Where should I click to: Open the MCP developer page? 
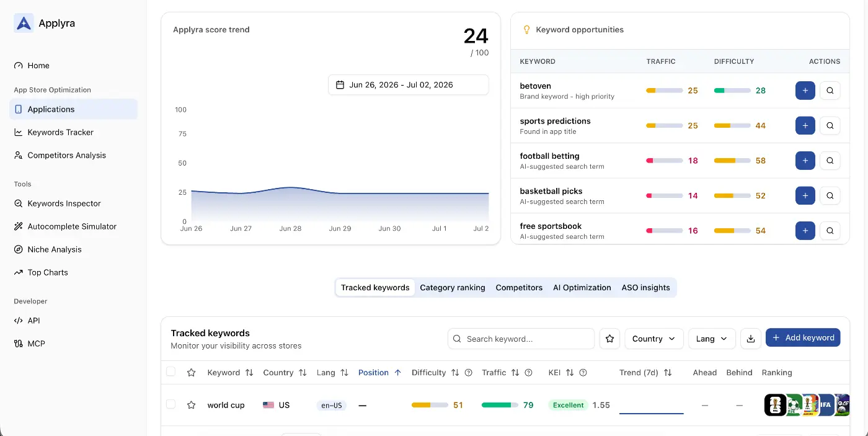tap(73, 344)
